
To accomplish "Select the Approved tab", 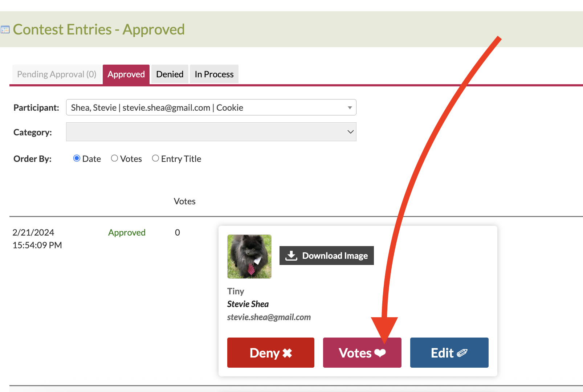I will [126, 74].
